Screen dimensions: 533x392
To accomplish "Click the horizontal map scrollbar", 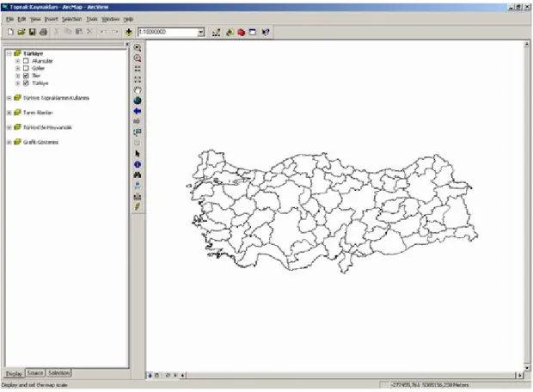I will tap(351, 376).
